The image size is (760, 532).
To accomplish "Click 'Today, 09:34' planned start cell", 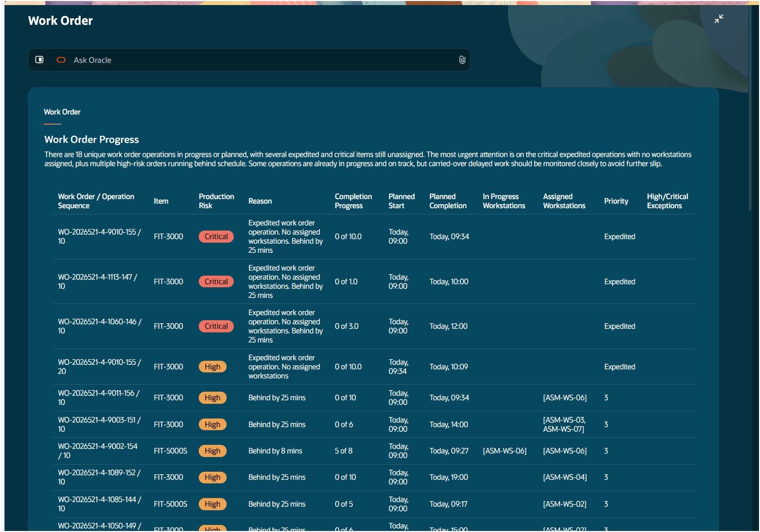I will pyautogui.click(x=398, y=367).
